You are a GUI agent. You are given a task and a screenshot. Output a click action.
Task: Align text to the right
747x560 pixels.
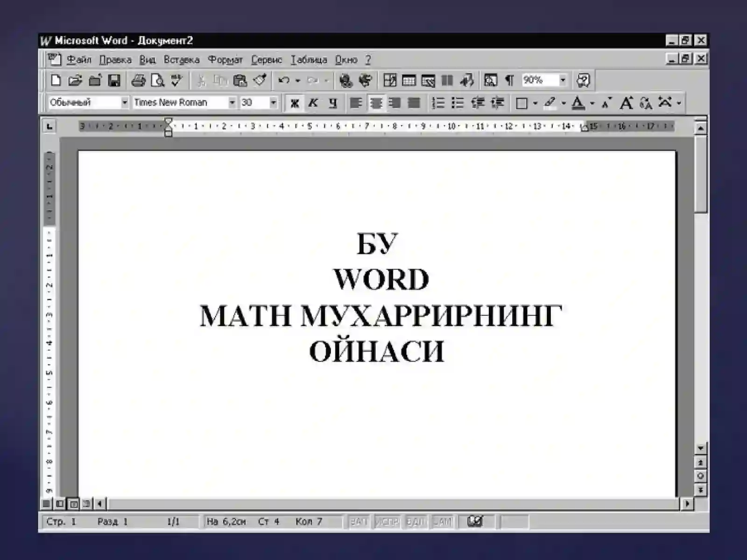[395, 103]
